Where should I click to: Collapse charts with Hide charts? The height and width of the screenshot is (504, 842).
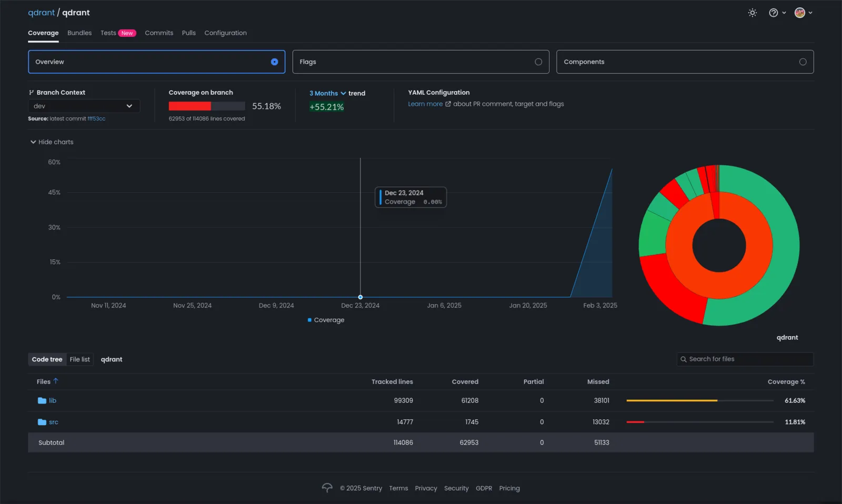tap(52, 142)
